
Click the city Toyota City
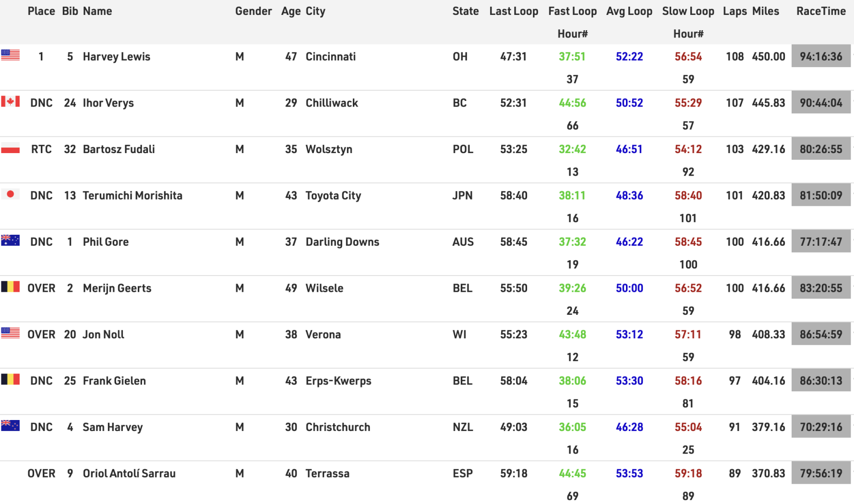click(333, 195)
